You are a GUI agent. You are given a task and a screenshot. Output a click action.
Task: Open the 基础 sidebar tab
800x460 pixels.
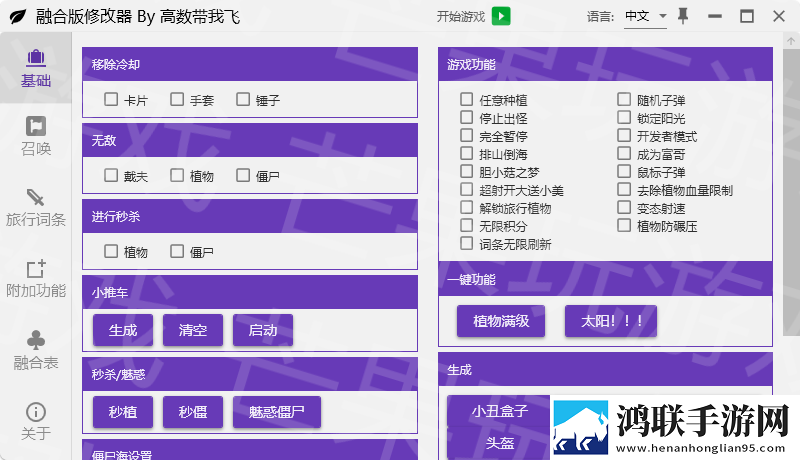36,68
